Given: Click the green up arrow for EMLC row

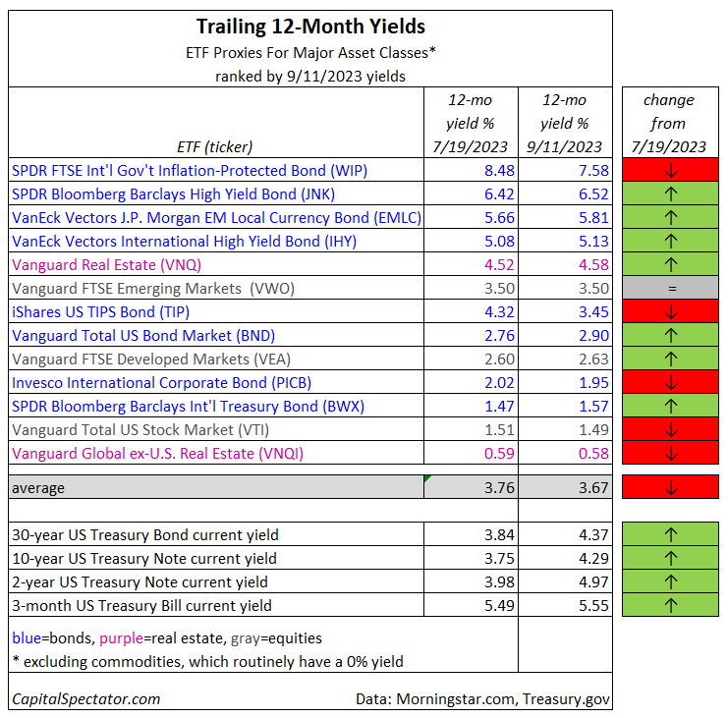Looking at the screenshot, I should [670, 218].
